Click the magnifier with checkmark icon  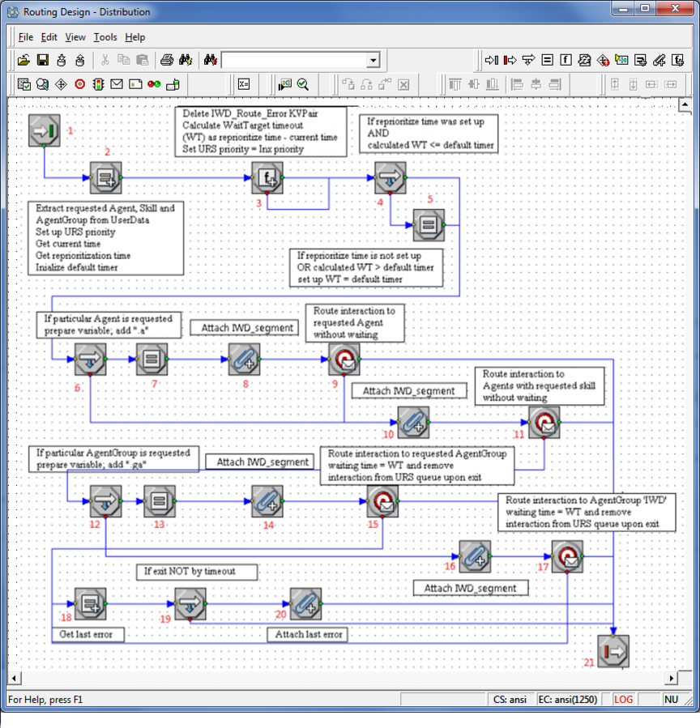tap(303, 84)
